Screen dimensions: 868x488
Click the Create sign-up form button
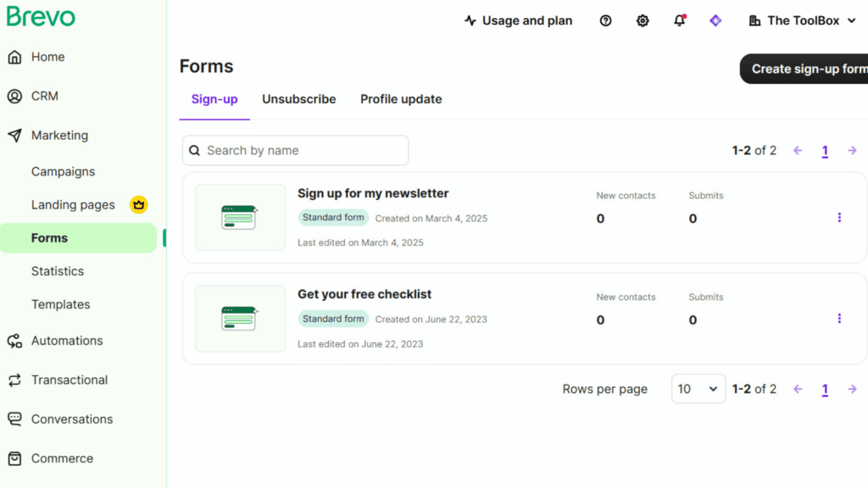pos(806,69)
